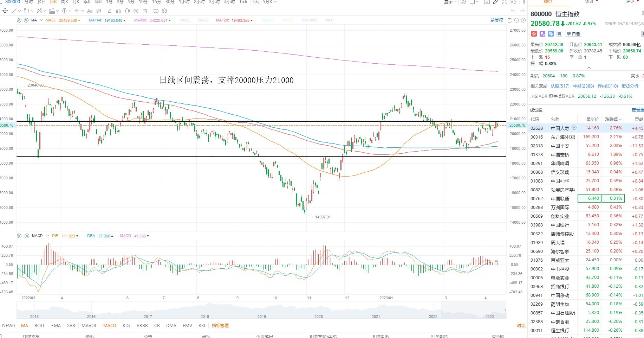Click the minus zoom-out chart icon
Screen dimensions: 644x338
click(517, 20)
